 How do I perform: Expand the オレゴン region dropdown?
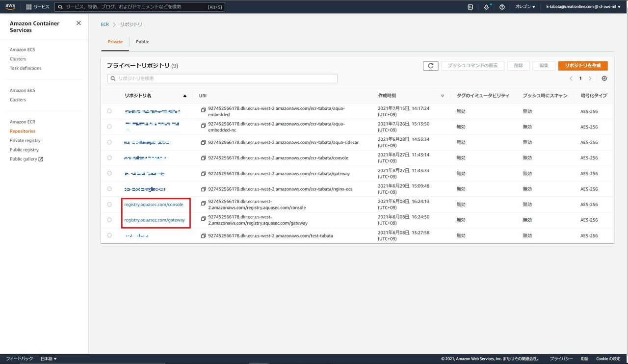[x=525, y=7]
